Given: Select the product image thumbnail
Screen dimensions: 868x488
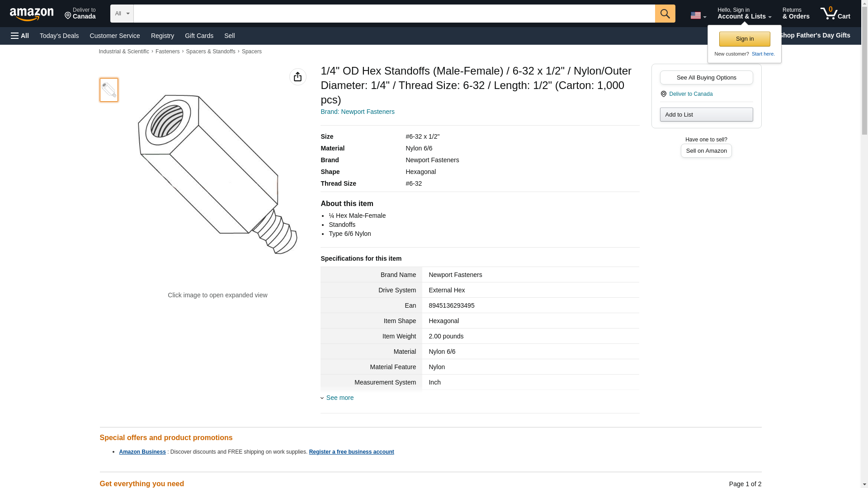Looking at the screenshot, I should pyautogui.click(x=109, y=89).
